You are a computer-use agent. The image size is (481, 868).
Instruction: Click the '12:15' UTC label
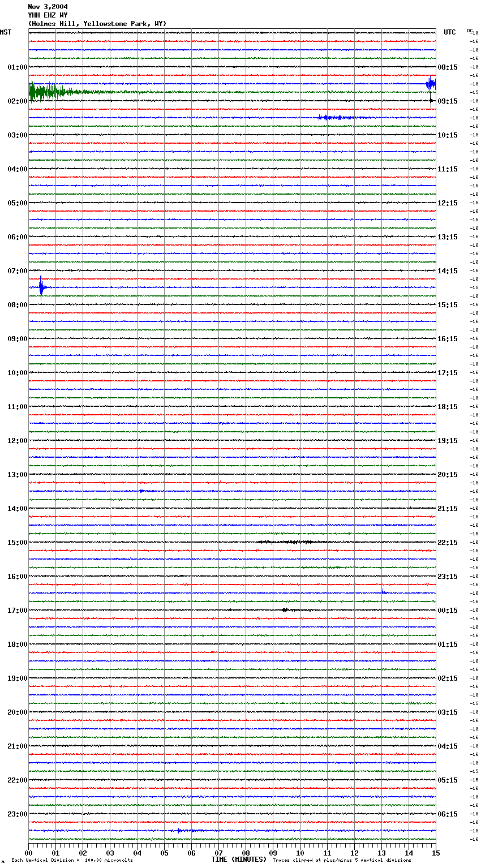(x=448, y=203)
